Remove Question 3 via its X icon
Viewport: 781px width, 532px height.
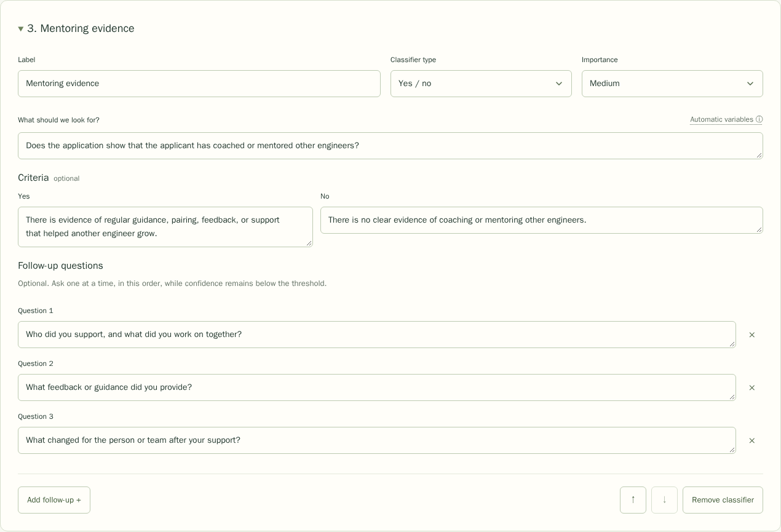coord(751,441)
